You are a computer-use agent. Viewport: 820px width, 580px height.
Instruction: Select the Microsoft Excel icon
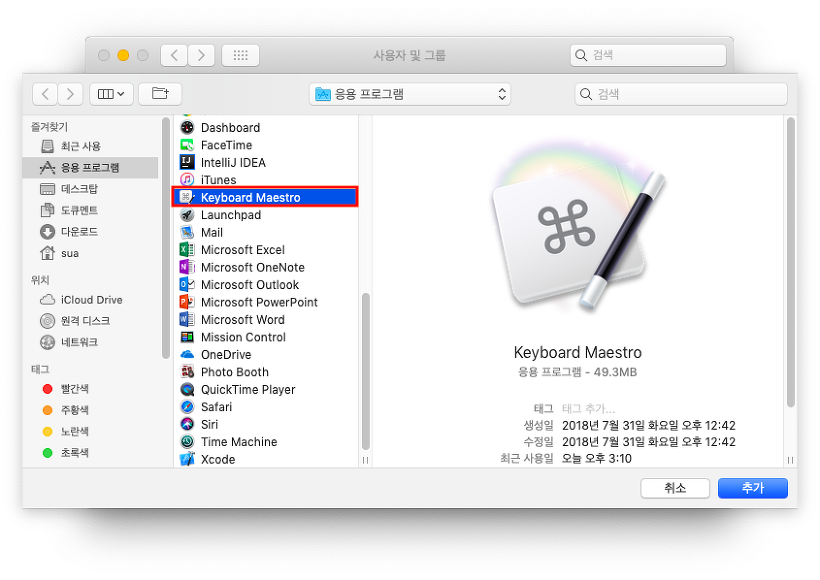click(187, 249)
